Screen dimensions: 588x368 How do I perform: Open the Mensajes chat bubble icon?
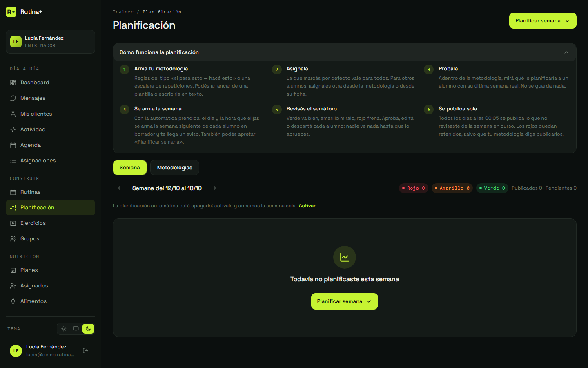pyautogui.click(x=13, y=98)
